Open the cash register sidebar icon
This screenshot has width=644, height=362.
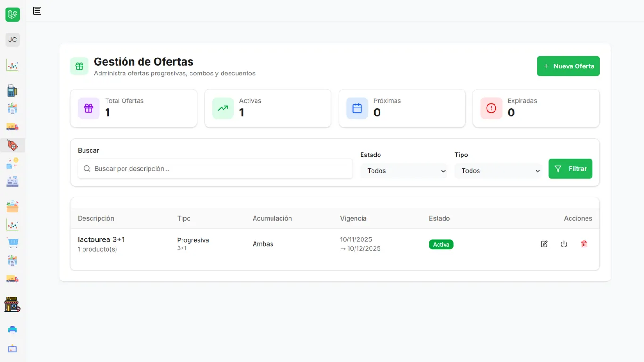point(12,181)
